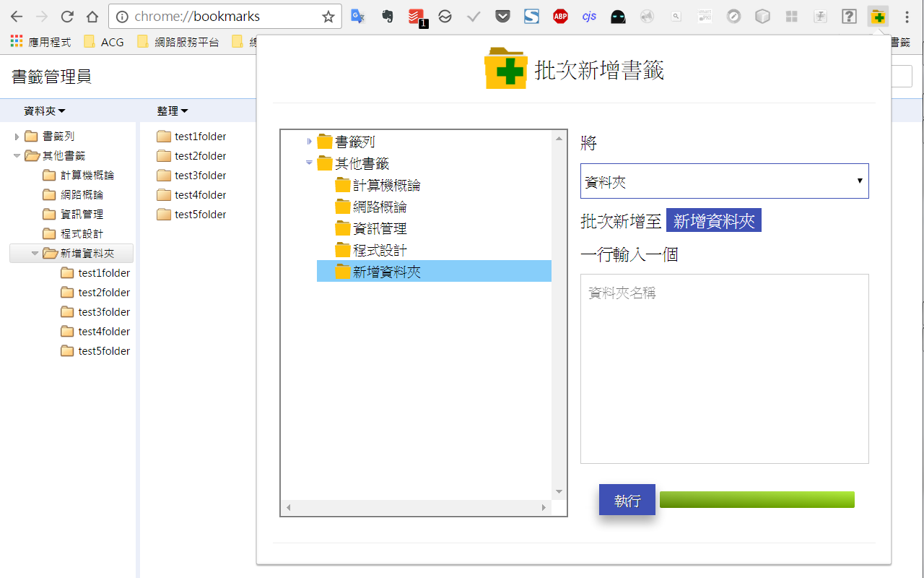Open the Todoist extension with badge 1

coord(417,17)
